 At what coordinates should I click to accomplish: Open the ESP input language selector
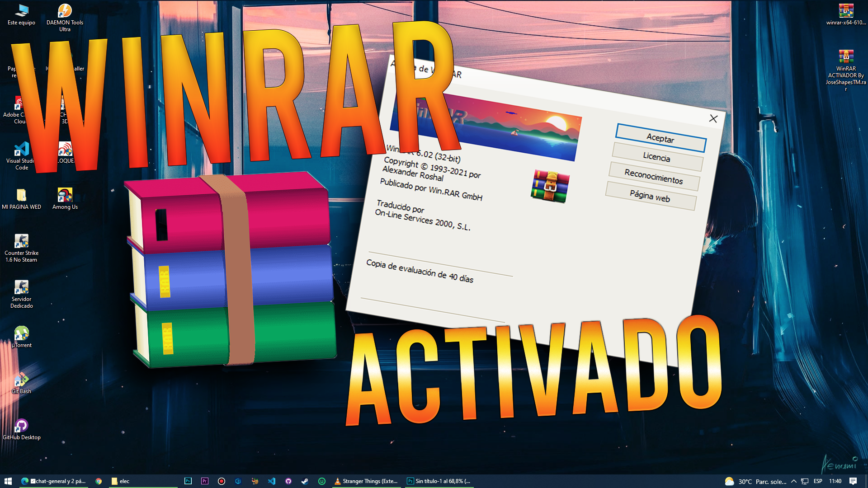click(818, 481)
